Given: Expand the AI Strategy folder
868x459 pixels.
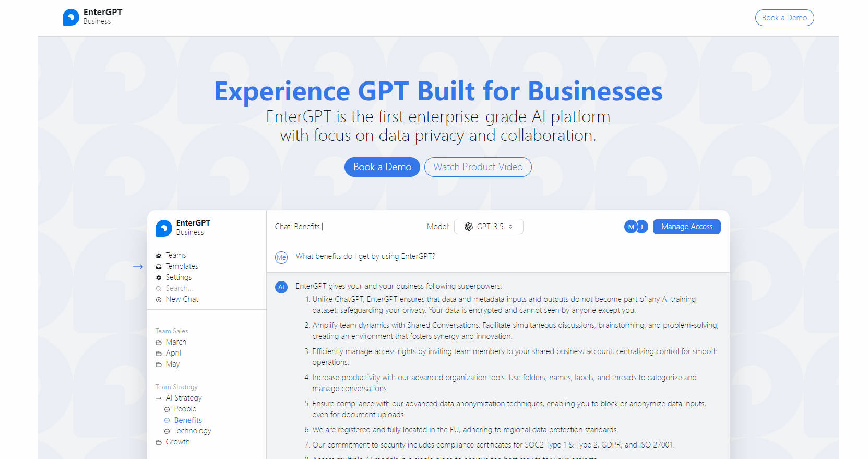Looking at the screenshot, I should click(183, 398).
